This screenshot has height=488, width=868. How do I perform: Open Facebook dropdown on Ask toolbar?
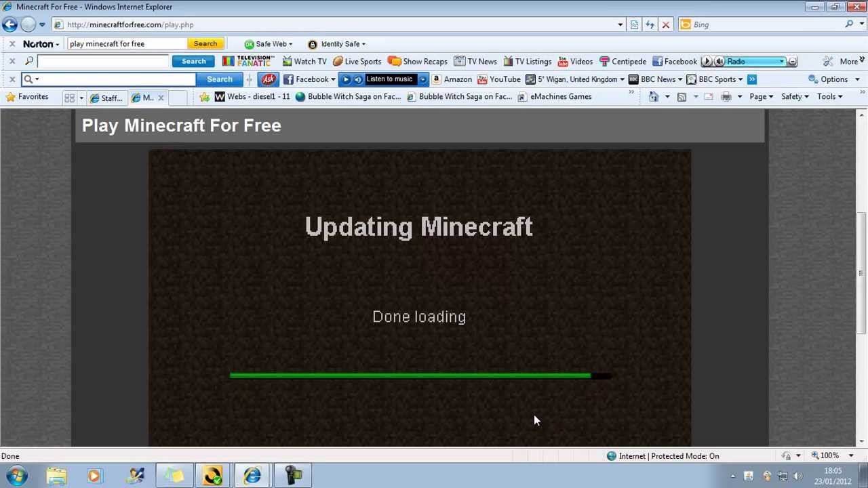tap(309, 79)
